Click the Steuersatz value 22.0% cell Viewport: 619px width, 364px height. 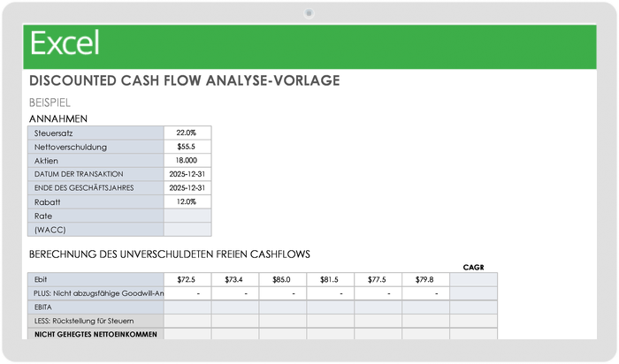187,133
